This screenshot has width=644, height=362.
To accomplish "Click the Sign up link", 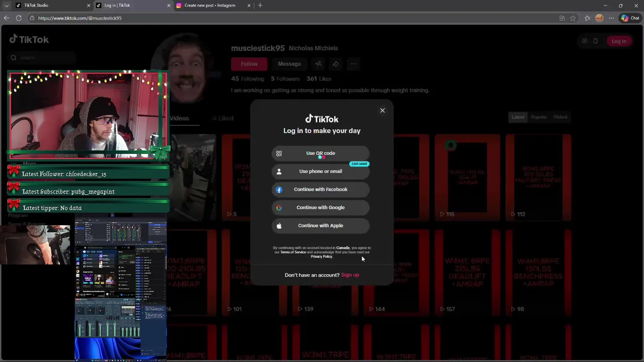I will pos(350,275).
